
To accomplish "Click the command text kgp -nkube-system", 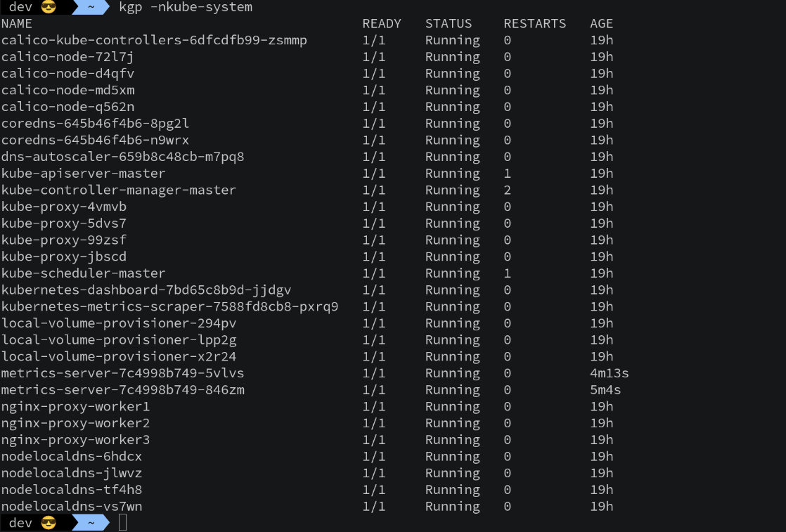I will 186,7.
